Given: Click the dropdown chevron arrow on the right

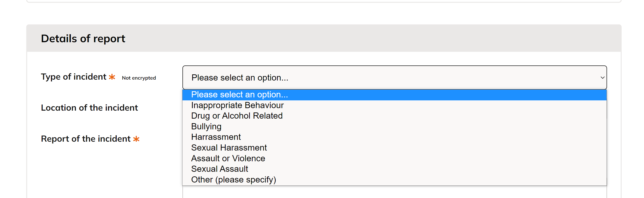Looking at the screenshot, I should coord(602,78).
